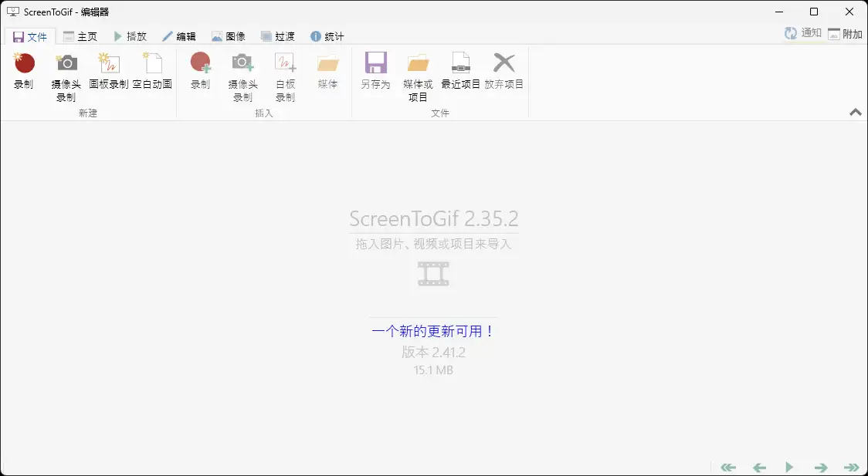Click the 一个新的更新可用！ update link

click(x=433, y=331)
